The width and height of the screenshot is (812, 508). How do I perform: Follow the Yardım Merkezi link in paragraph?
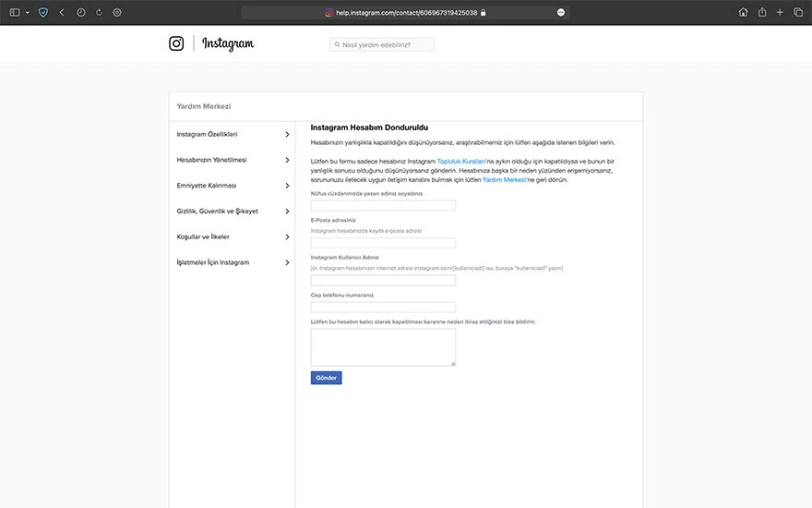[x=504, y=180]
